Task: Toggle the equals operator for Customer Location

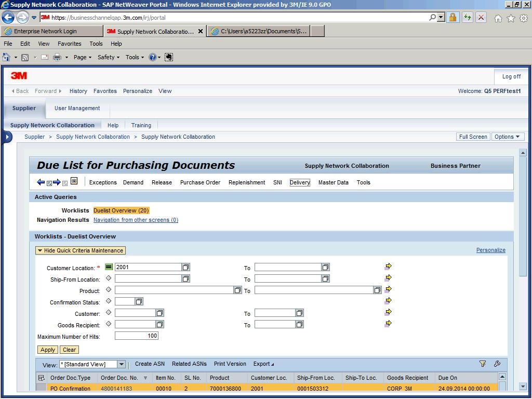Action: pos(109,267)
